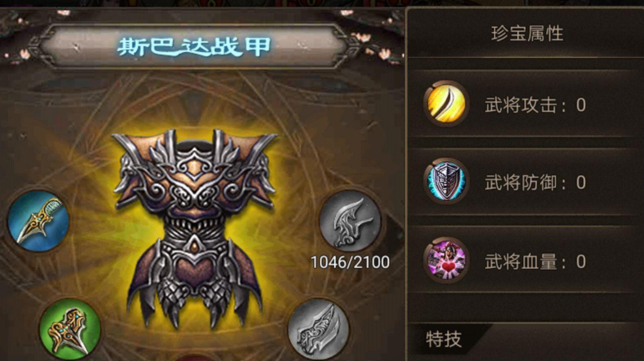Click the 武将血量 label text

521,262
